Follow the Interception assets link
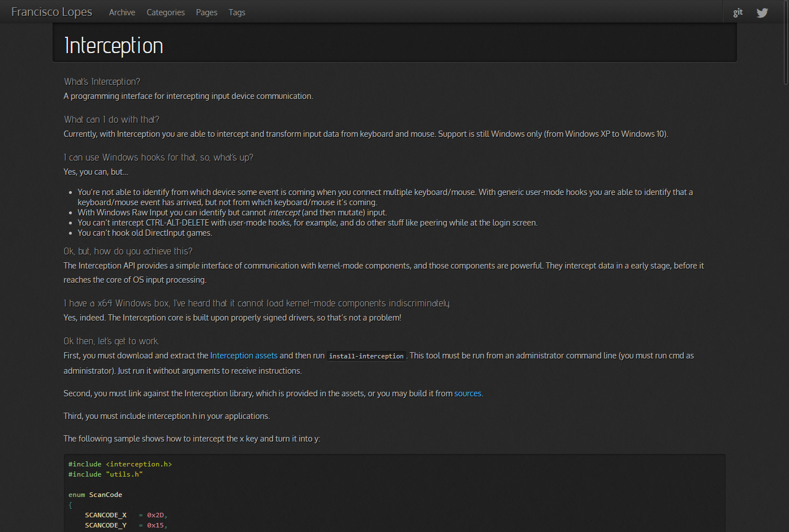This screenshot has width=789, height=532. (x=244, y=356)
